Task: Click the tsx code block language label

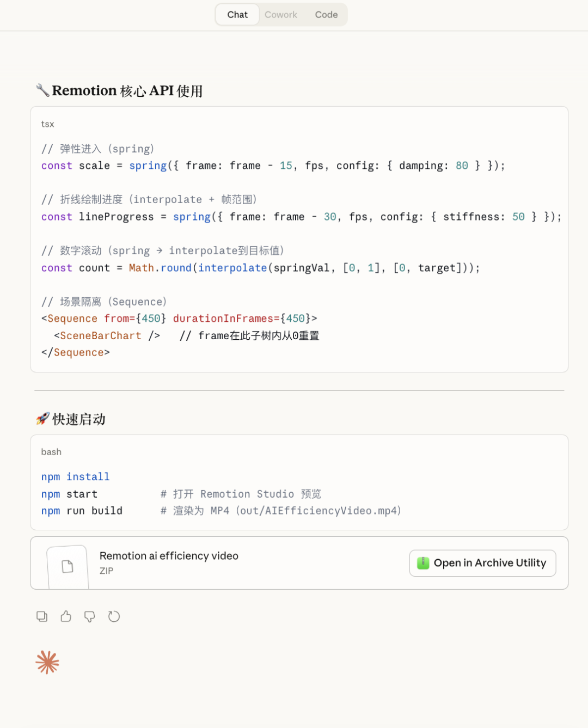Action: point(47,124)
